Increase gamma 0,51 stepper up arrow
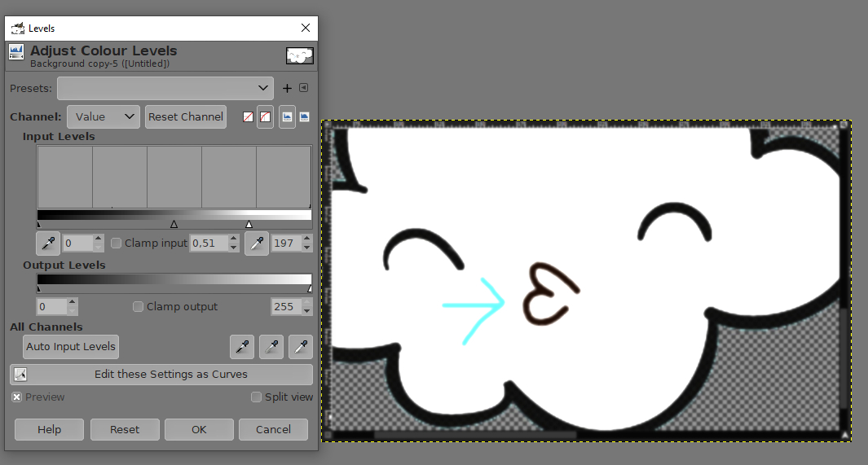The width and height of the screenshot is (868, 465). 233,239
